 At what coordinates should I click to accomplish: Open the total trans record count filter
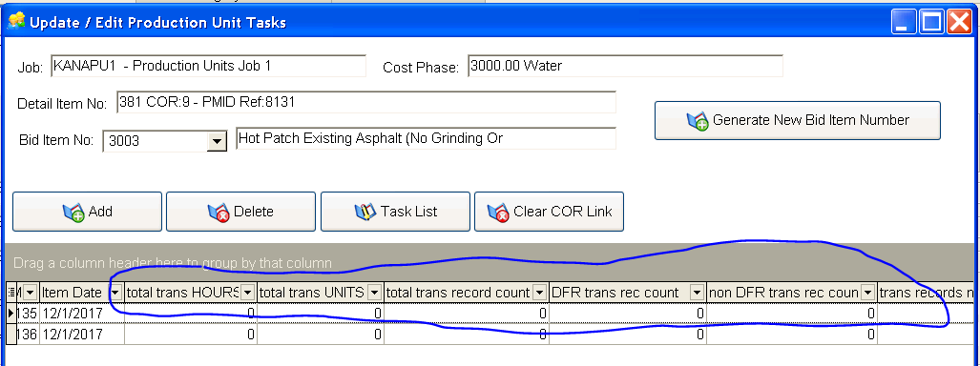pos(540,293)
